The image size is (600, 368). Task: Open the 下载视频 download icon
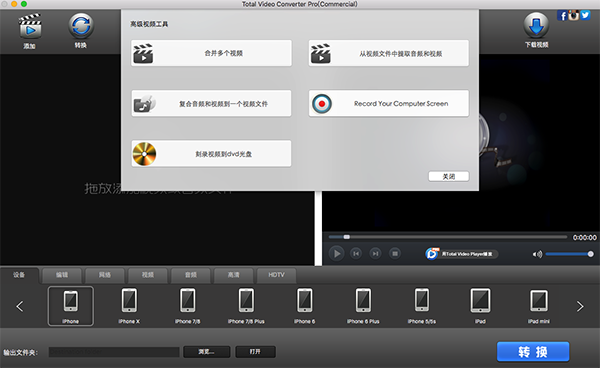click(x=536, y=25)
